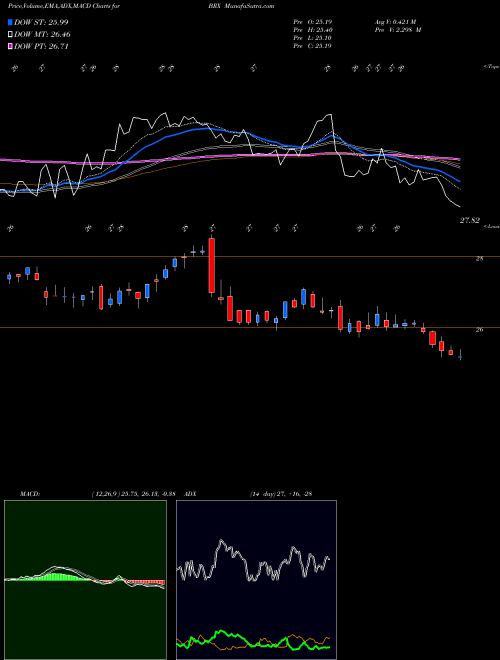This screenshot has width=500, height=660.
Task: Click the 26 price axis label
Action: click(479, 330)
